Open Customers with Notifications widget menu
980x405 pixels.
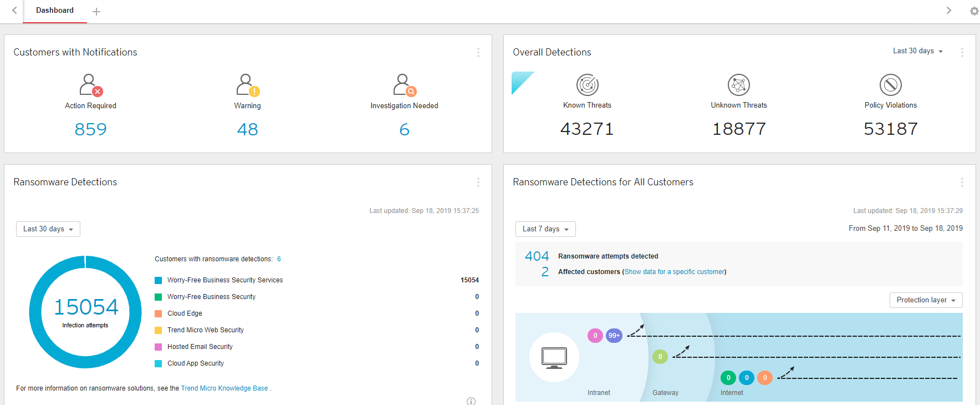[478, 52]
